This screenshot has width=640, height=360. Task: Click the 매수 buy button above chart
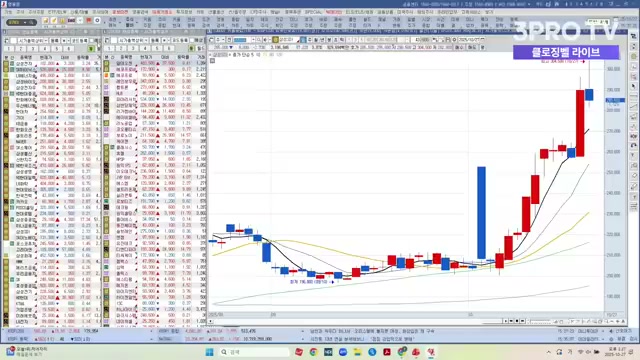point(459,47)
